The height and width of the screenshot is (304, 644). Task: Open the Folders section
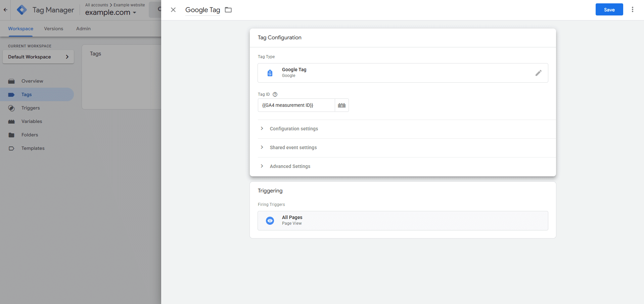point(30,135)
